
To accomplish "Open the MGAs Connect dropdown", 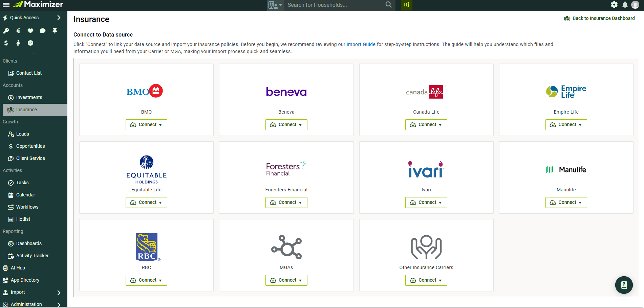I will tap(286, 280).
